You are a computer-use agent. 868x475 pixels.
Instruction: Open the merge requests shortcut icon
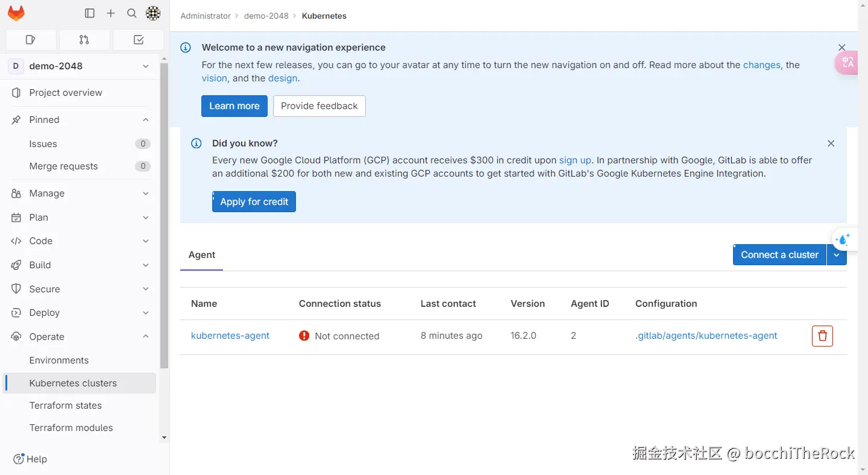coord(84,40)
